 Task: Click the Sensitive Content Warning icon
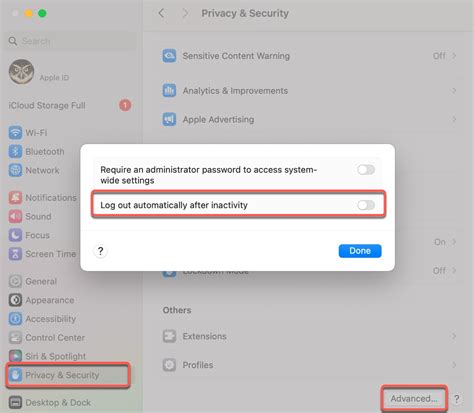[169, 56]
